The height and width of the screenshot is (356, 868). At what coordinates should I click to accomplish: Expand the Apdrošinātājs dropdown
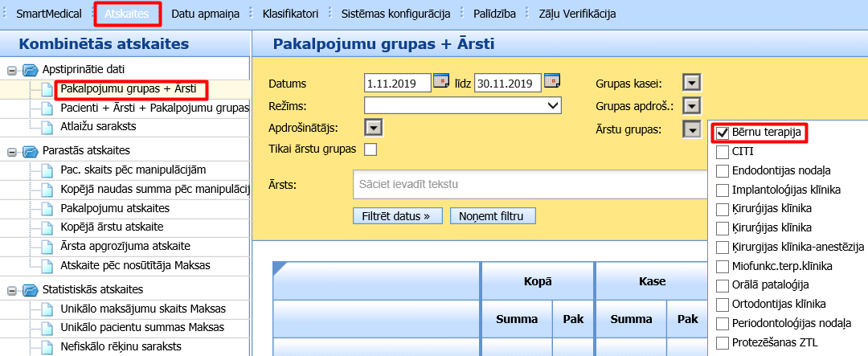(x=372, y=127)
